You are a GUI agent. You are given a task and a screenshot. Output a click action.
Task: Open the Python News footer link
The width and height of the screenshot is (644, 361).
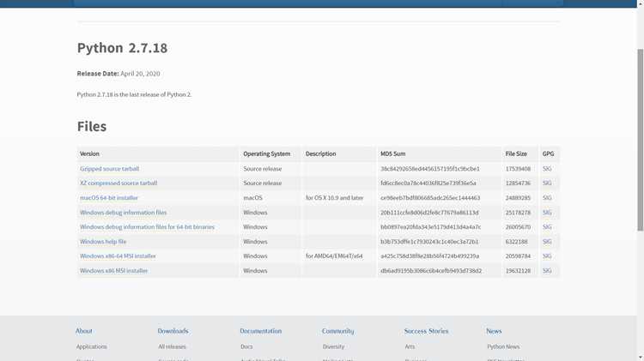coord(503,346)
